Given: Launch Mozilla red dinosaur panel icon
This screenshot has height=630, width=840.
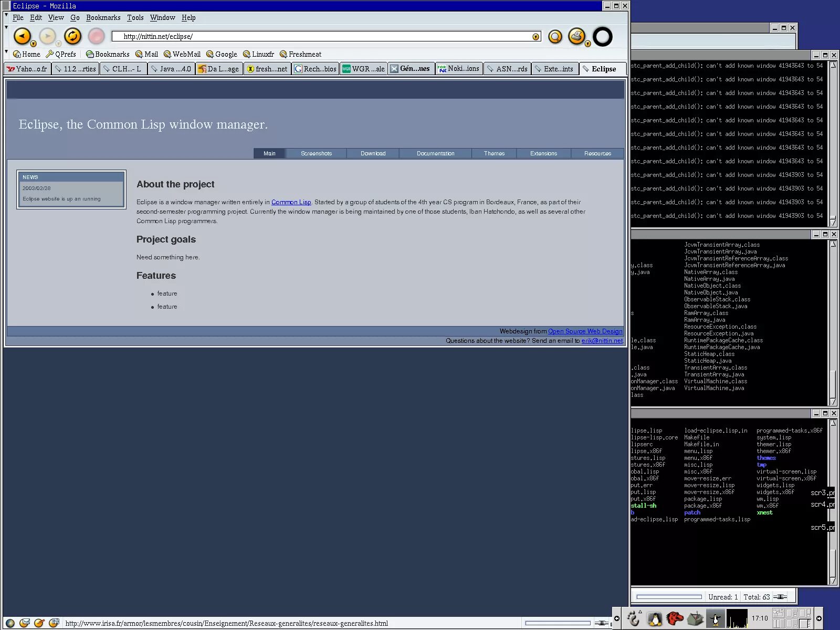Looking at the screenshot, I should point(675,619).
